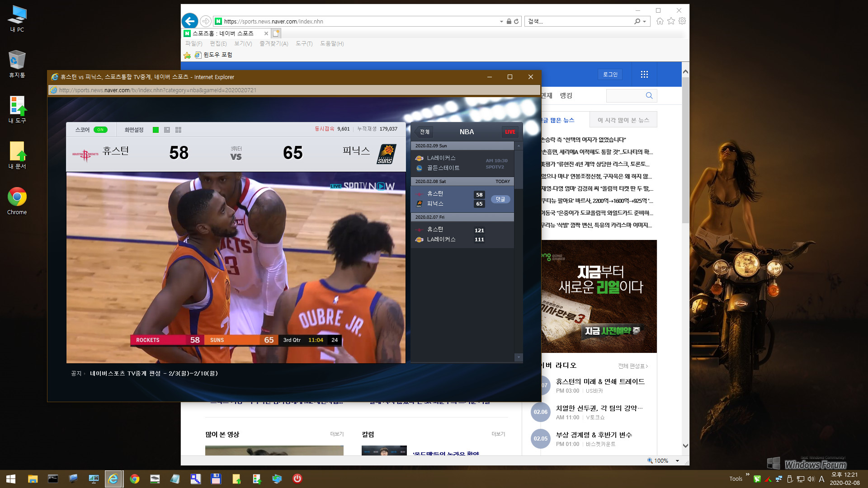Open the new tab button beside the Naver tab
This screenshot has width=868, height=488.
276,33
